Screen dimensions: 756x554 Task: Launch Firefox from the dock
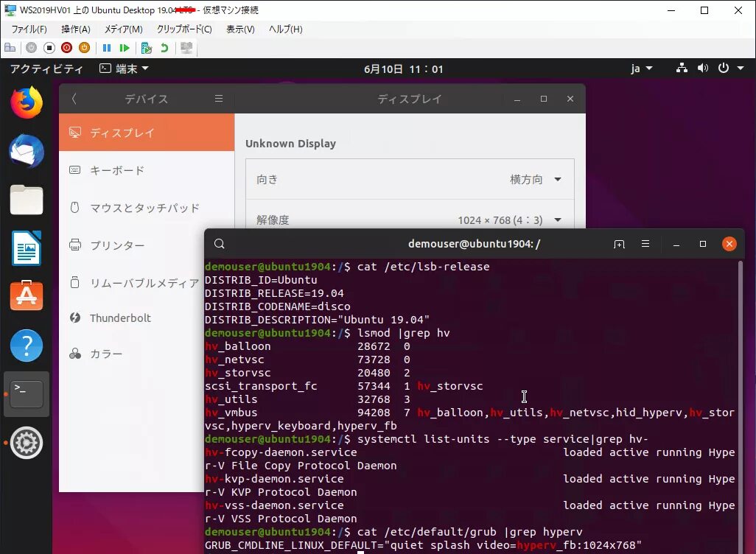tap(27, 102)
